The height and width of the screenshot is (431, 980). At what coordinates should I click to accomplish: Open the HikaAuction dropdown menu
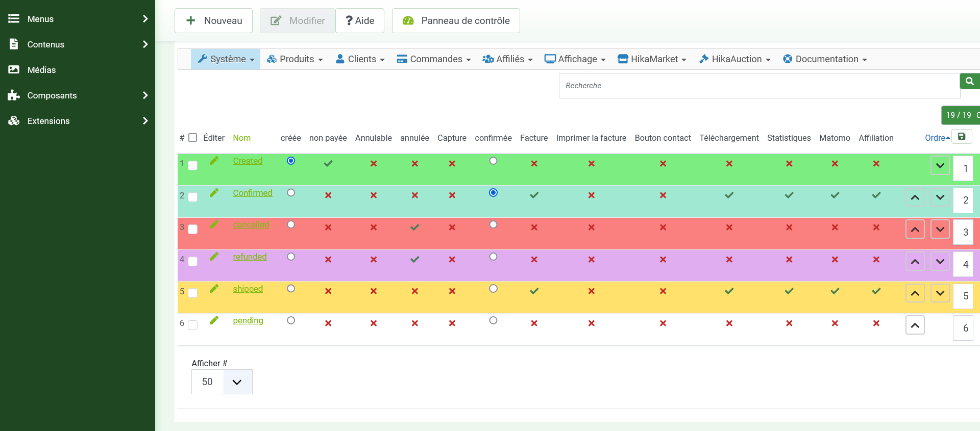[x=734, y=59]
